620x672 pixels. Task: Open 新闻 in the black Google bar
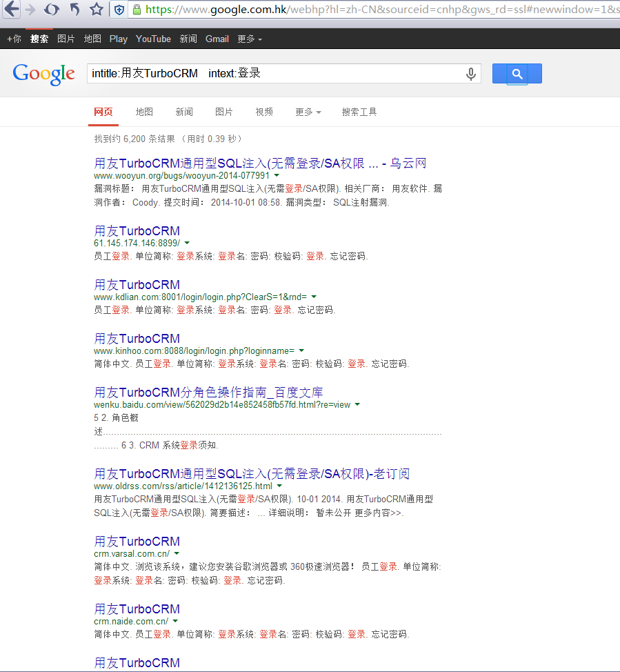click(x=188, y=39)
